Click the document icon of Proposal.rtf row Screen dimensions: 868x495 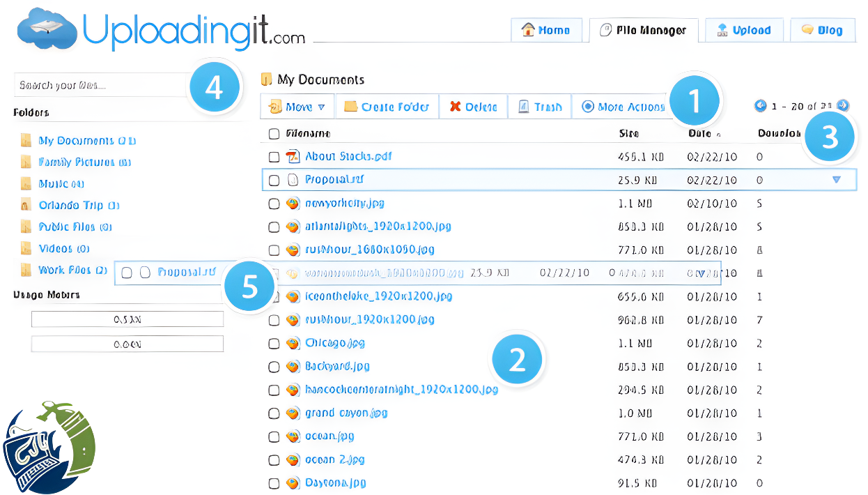click(293, 180)
